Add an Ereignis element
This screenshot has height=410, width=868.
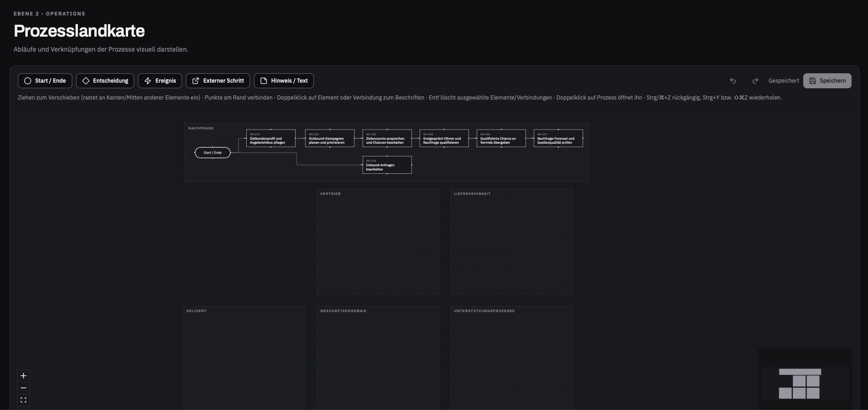point(160,81)
